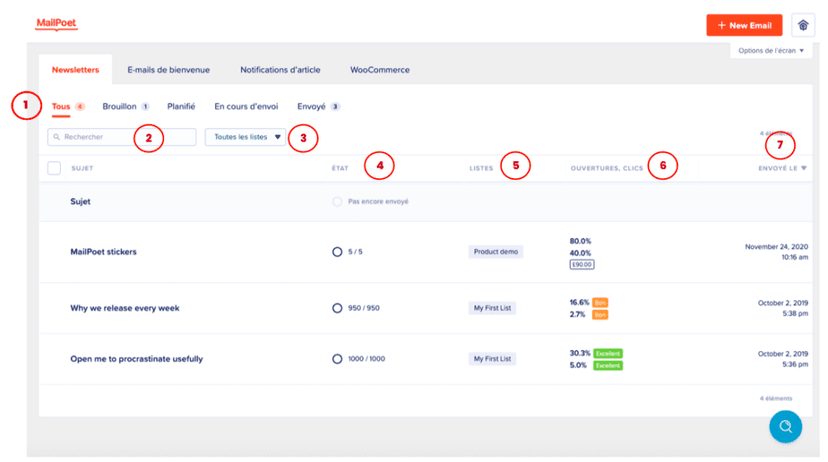Click status circle for Open me to procrastinate
Viewport: 828px width, 462px height.
click(x=337, y=359)
